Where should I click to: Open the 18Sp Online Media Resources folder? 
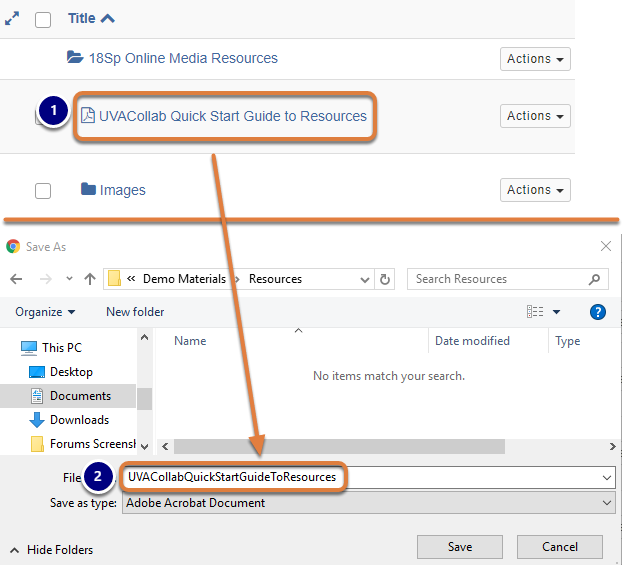pos(183,58)
